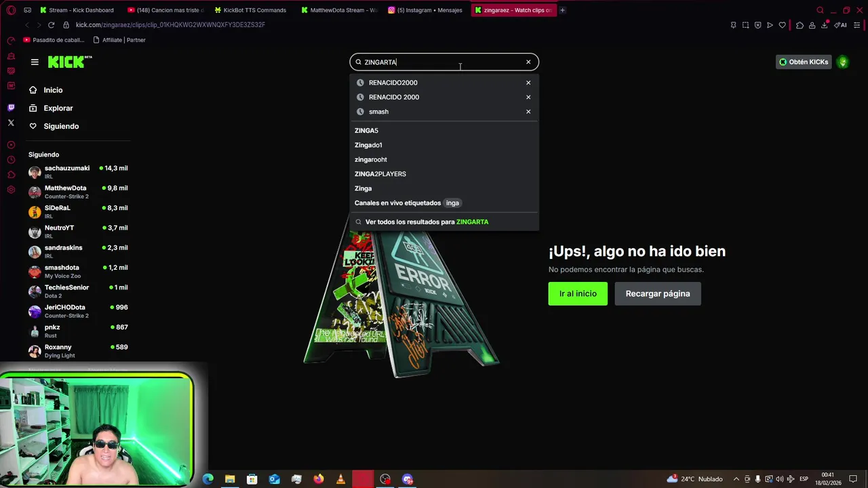Screen dimensions: 868x488
Task: Click the address bar URL
Action: (170, 25)
